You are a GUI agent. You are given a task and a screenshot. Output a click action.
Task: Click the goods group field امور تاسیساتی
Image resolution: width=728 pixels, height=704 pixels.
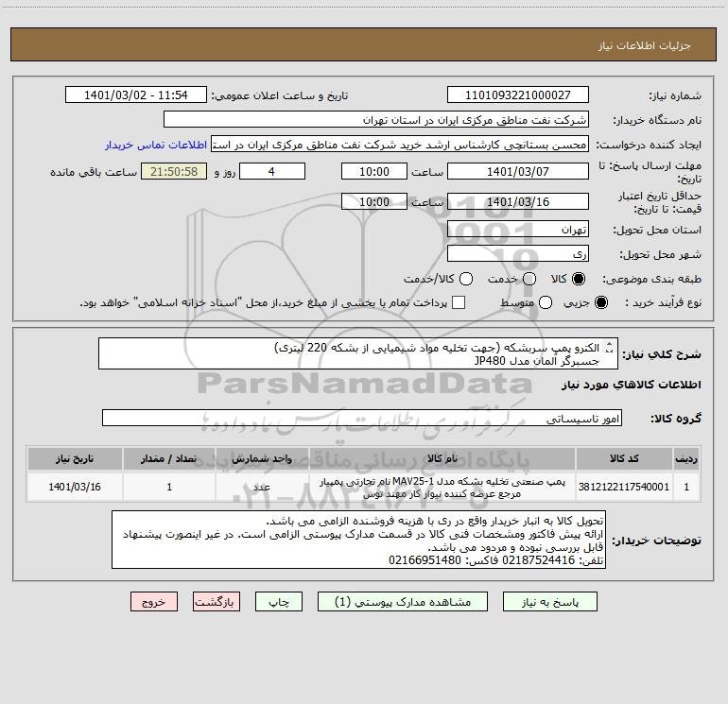coord(362,418)
